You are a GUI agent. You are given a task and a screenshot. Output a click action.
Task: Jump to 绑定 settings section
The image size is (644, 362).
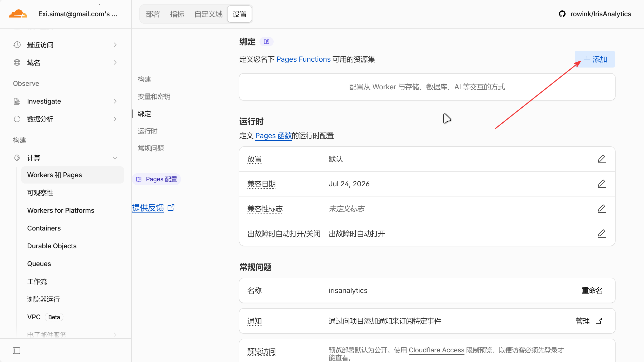144,114
